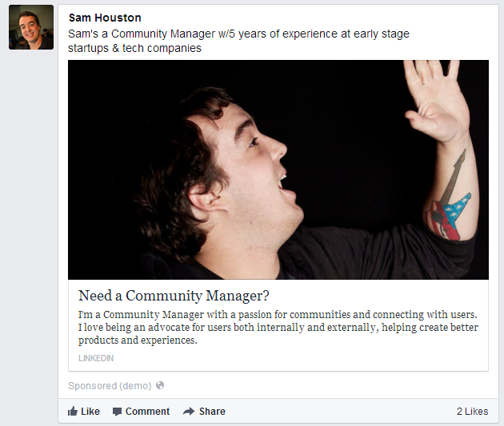Click the raised hand in the photo
Viewport: 504px width, 426px height.
click(435, 100)
